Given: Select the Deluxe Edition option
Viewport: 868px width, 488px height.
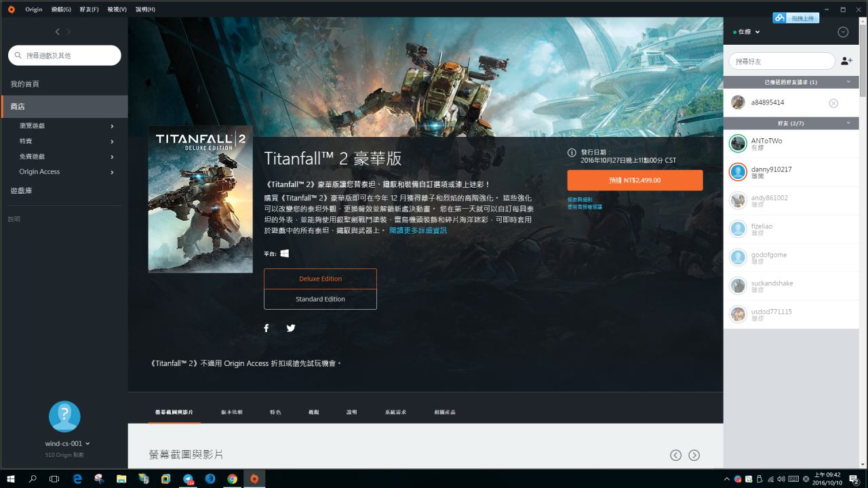Looking at the screenshot, I should coord(320,279).
